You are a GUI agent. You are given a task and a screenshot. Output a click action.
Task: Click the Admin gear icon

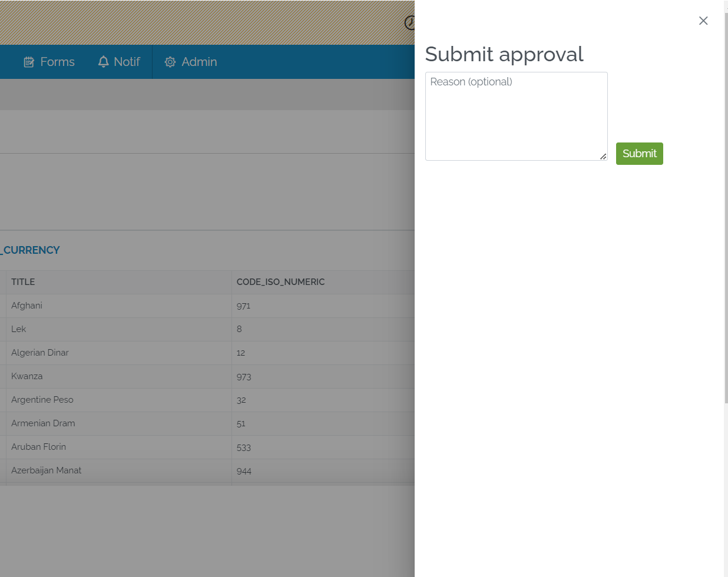170,62
